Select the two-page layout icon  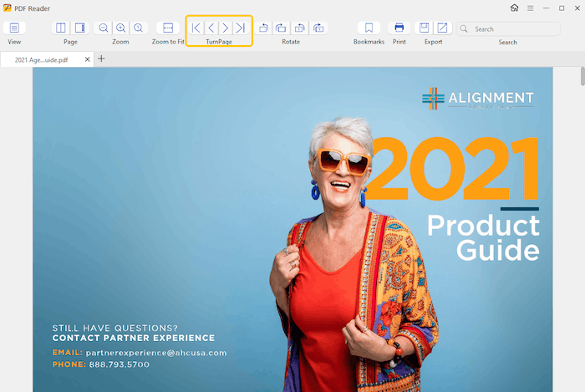click(61, 28)
